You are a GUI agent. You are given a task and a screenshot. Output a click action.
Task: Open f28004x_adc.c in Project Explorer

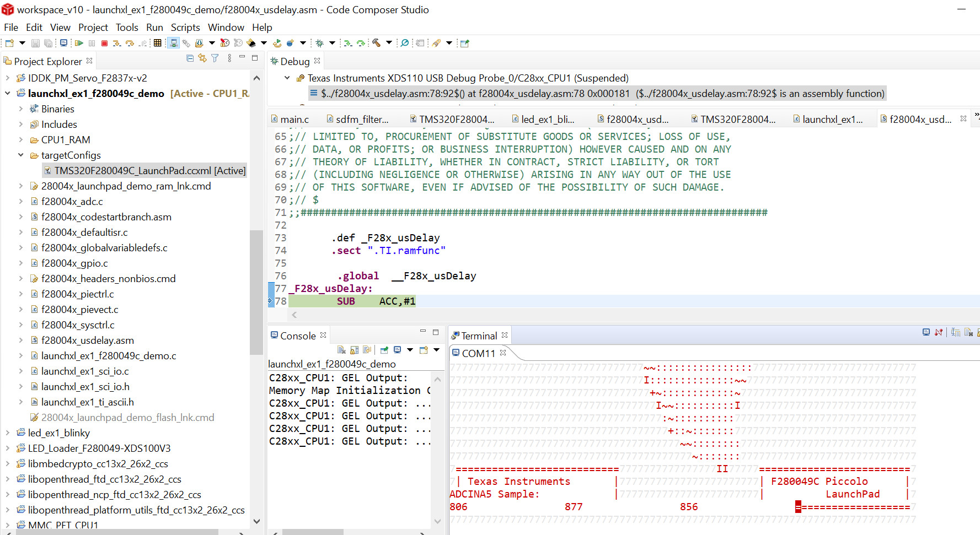click(x=72, y=202)
